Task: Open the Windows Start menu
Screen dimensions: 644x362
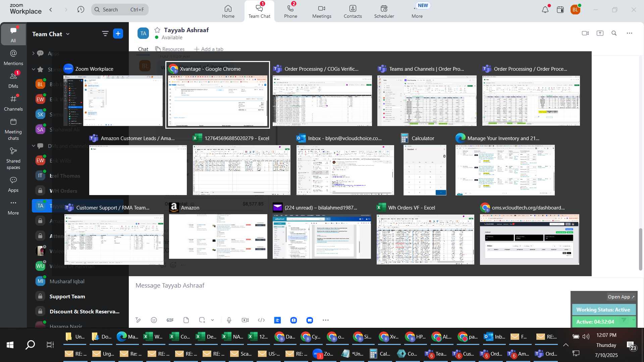Action: pos(10,345)
